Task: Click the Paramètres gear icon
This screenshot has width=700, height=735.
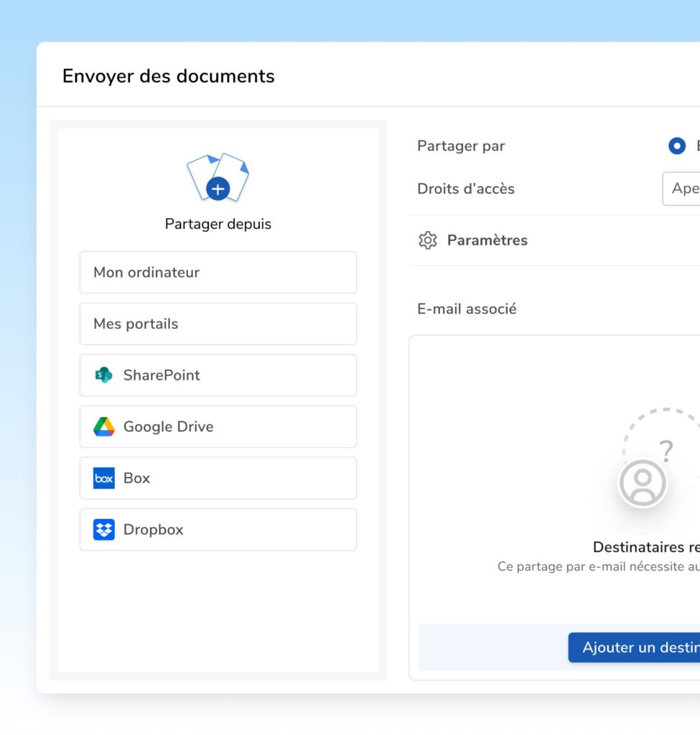Action: click(x=428, y=240)
